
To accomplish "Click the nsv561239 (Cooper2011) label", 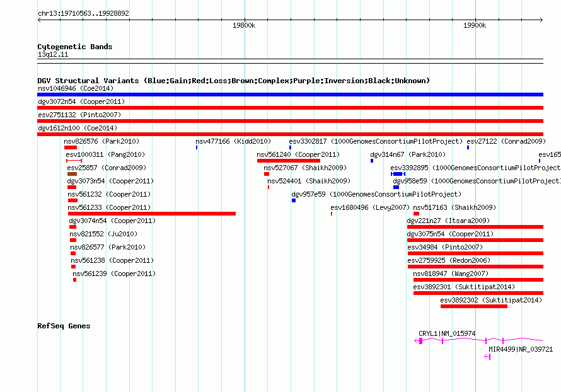I will [114, 274].
